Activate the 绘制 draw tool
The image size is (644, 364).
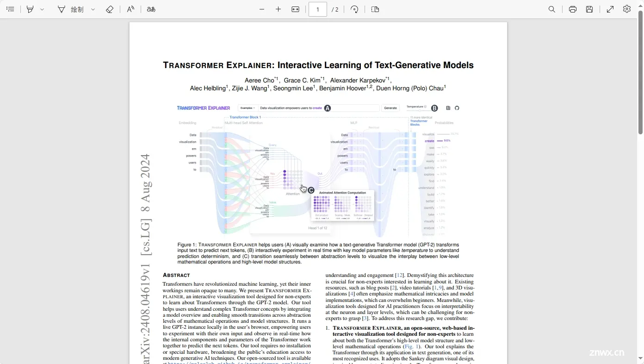pyautogui.click(x=70, y=9)
